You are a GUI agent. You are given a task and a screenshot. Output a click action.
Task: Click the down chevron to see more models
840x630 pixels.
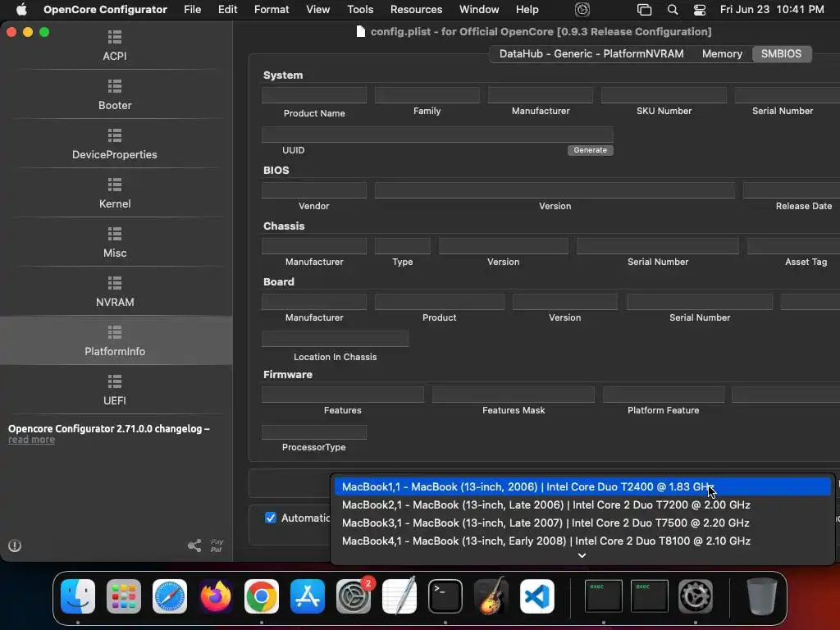582,555
